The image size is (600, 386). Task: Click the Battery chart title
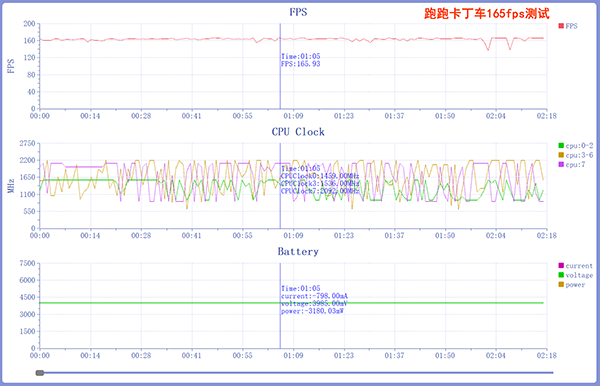pyautogui.click(x=298, y=252)
